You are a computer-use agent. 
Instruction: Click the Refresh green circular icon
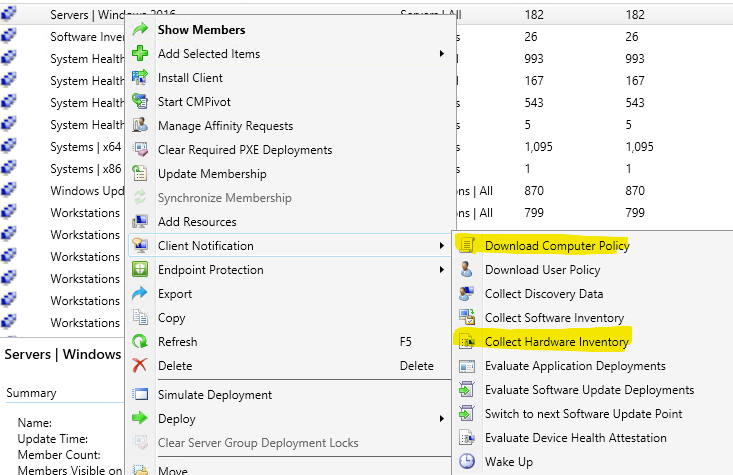click(140, 342)
